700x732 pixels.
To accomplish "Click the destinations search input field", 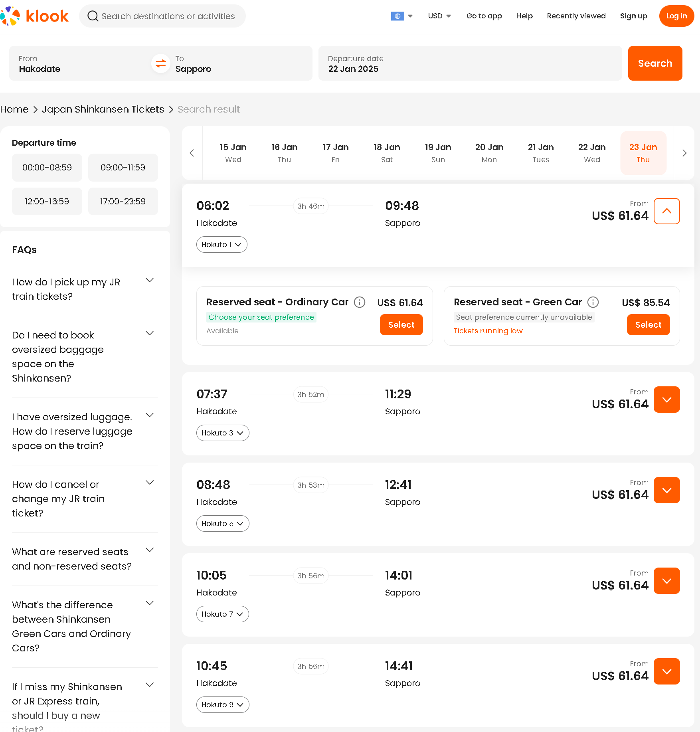I will [x=168, y=16].
